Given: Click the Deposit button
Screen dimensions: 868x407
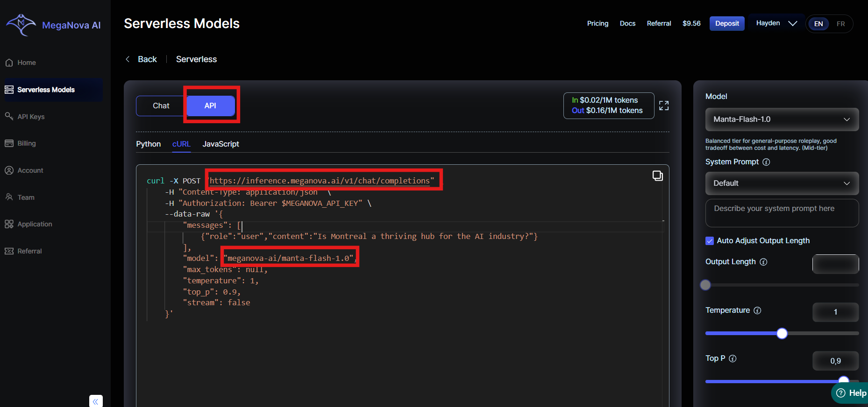Looking at the screenshot, I should click(726, 23).
